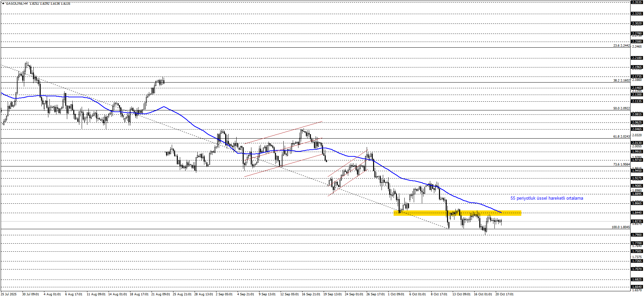
Task: Click the GASOLINE,H4 symbol title text
Action: click(x=17, y=4)
